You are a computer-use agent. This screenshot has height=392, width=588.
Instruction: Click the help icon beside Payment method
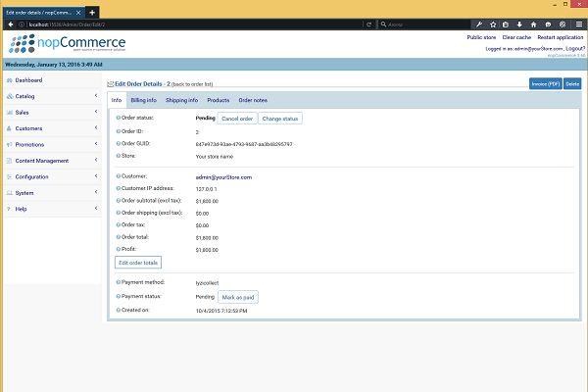pyautogui.click(x=118, y=283)
